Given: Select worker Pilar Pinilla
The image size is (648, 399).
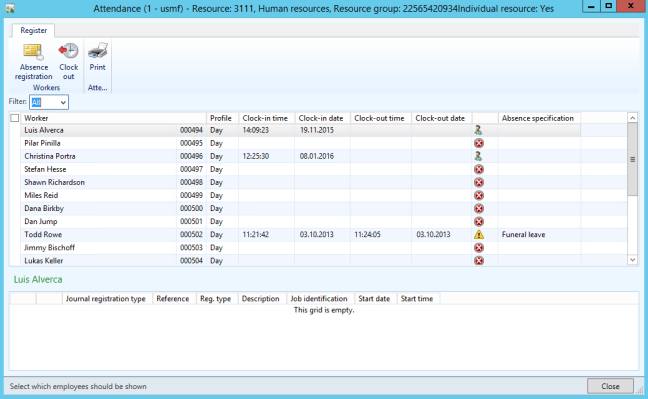Looking at the screenshot, I should [42, 143].
